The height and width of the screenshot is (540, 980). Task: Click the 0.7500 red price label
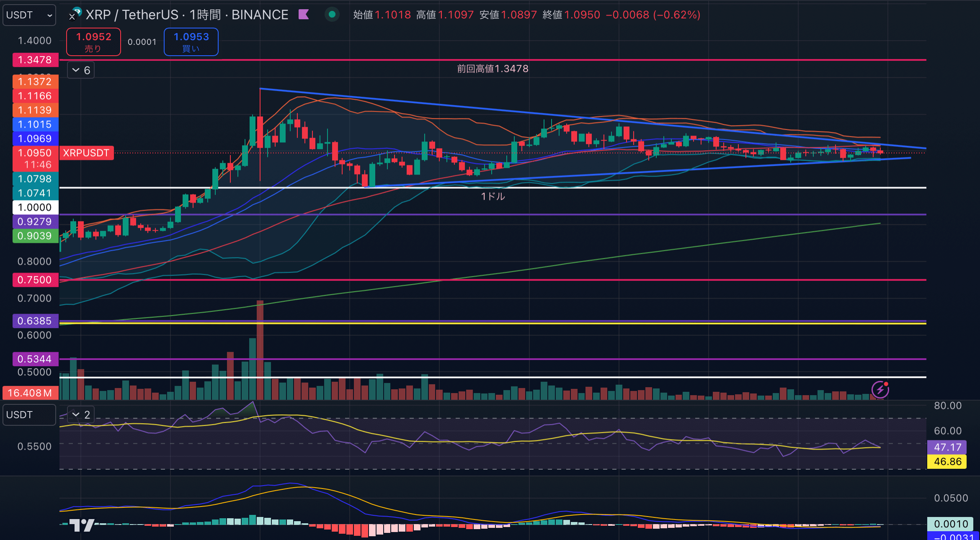point(35,280)
